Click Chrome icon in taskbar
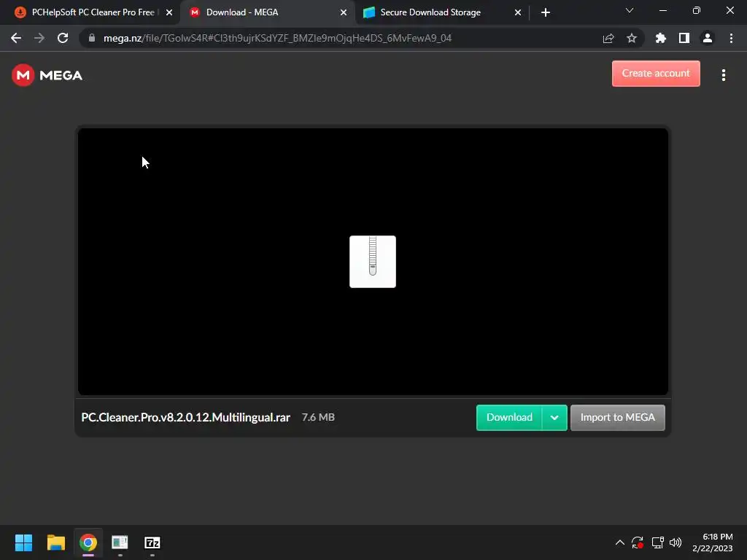This screenshot has height=560, width=747. coord(88,542)
